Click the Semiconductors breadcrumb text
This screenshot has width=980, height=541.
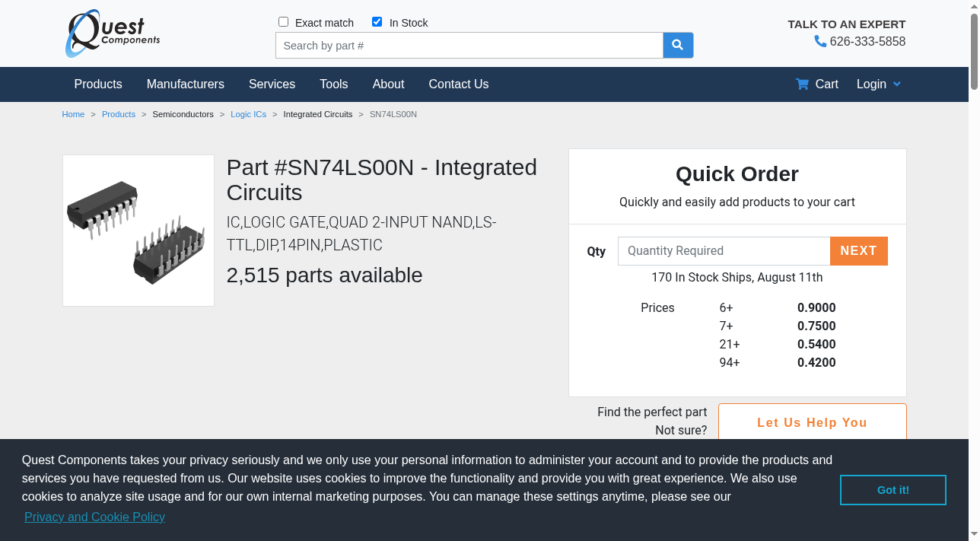pyautogui.click(x=183, y=114)
